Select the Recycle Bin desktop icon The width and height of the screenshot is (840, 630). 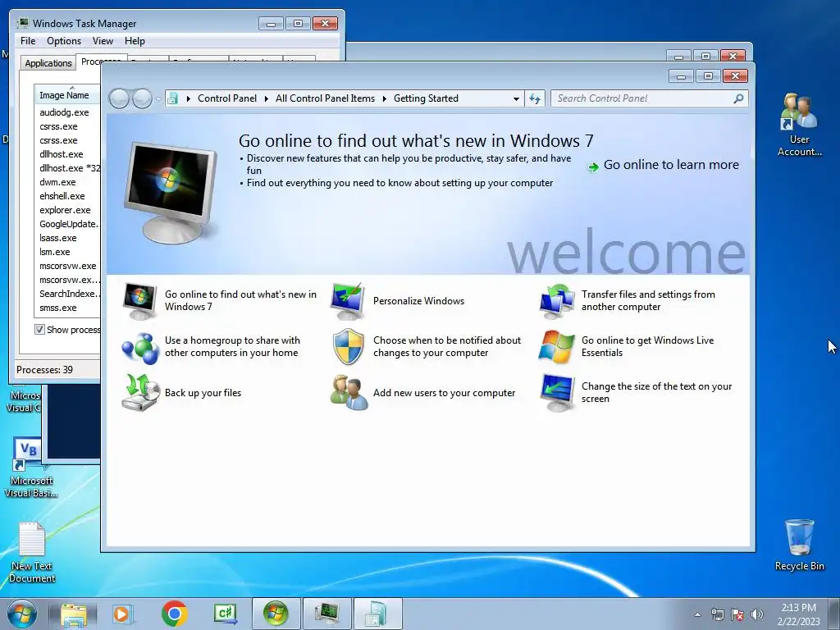click(799, 545)
